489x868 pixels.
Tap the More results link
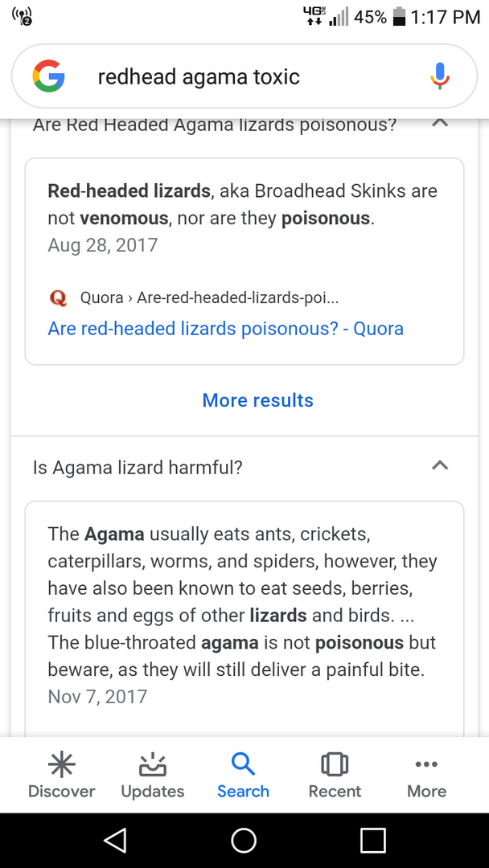click(257, 400)
